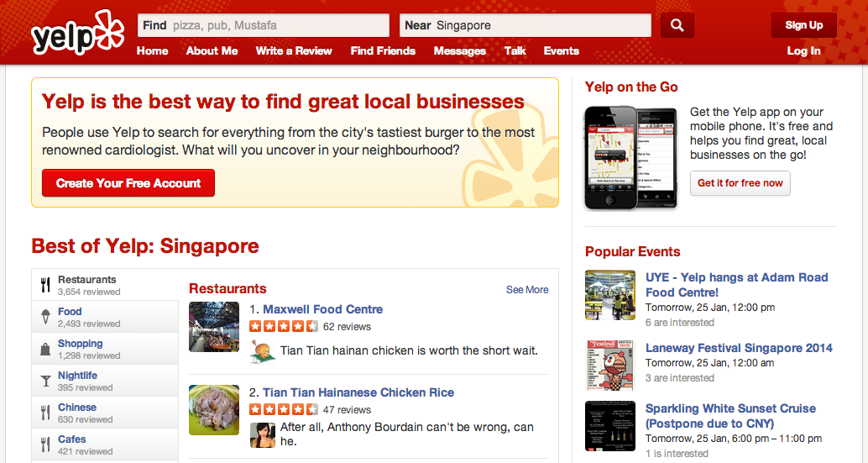Click the 47 reviews text
The image size is (868, 463).
coord(347,410)
